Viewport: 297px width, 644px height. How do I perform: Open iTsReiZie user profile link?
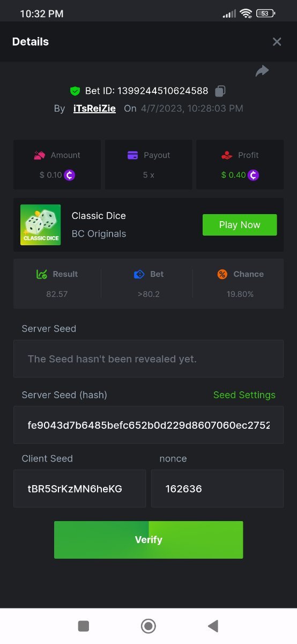(94, 108)
